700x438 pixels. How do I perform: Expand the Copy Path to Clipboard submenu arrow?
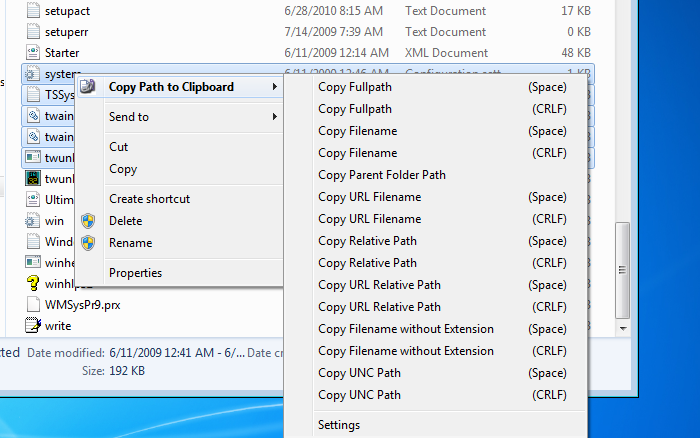click(x=275, y=87)
